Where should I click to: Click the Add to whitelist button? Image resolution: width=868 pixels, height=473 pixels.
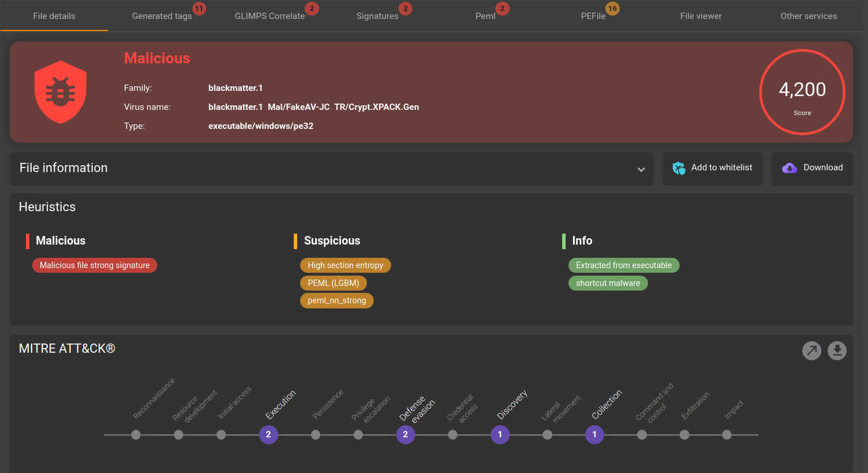[712, 168]
